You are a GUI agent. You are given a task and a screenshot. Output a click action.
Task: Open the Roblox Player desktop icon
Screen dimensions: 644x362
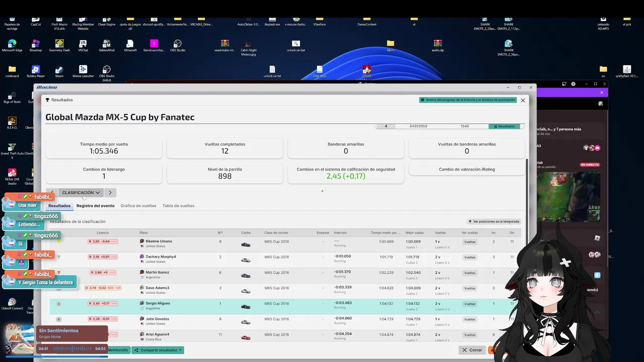coord(36,71)
